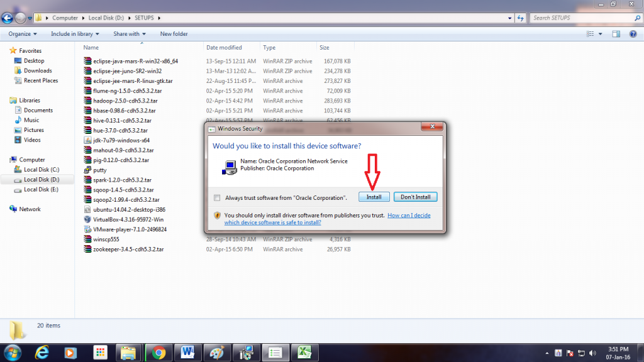Open Help via the question mark icon

coord(633,34)
